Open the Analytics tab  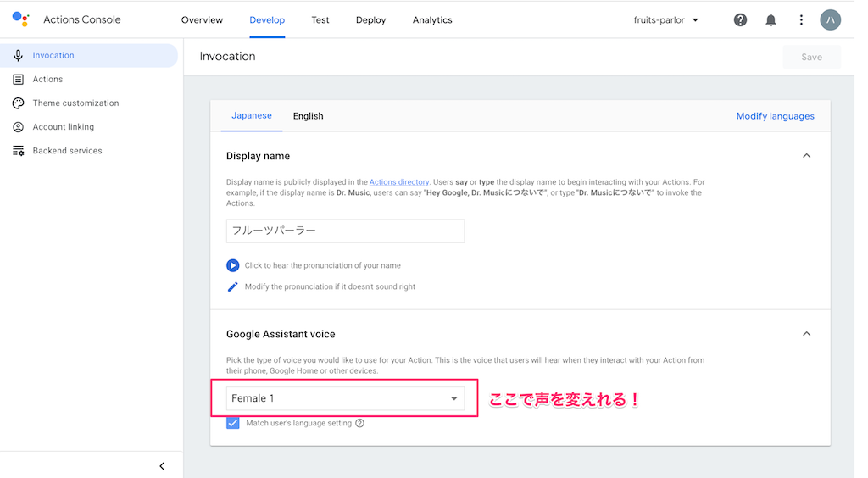click(432, 20)
